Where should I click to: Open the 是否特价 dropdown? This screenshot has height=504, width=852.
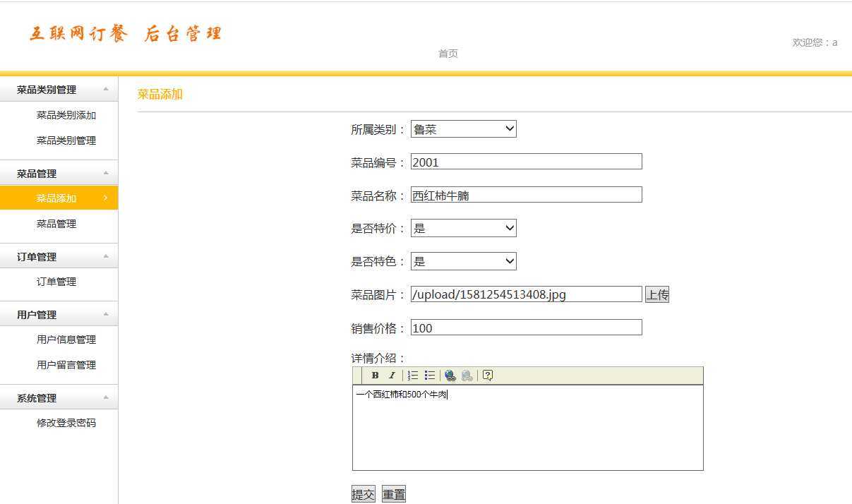click(464, 228)
